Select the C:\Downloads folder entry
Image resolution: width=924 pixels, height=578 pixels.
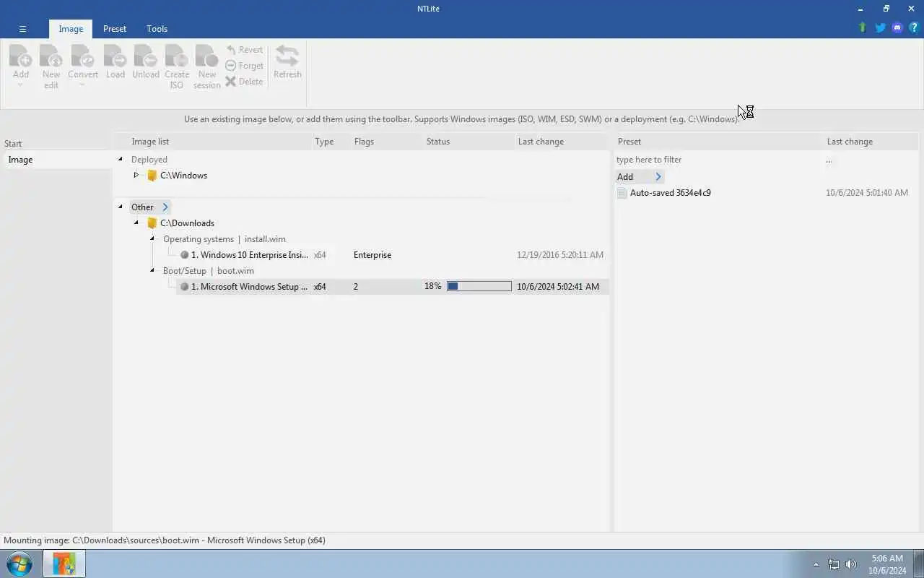[x=180, y=223]
